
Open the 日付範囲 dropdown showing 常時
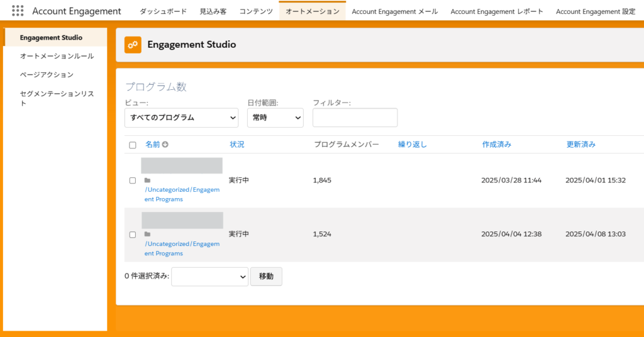click(x=275, y=118)
